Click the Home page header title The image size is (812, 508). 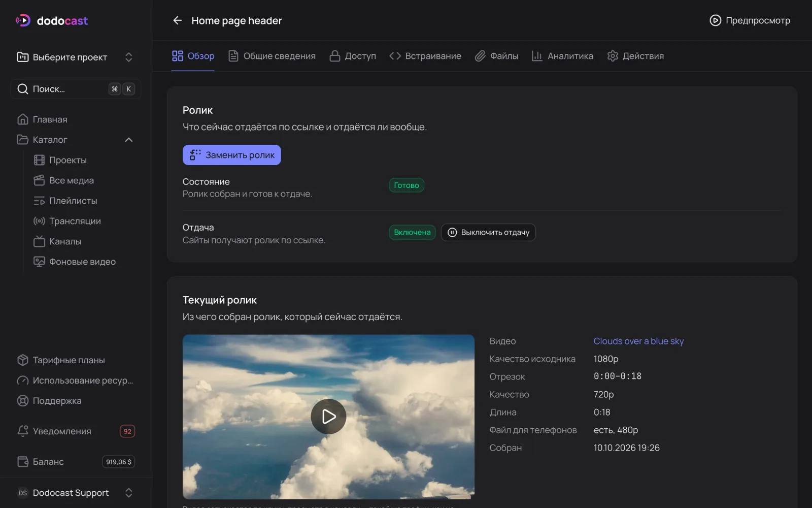(236, 20)
